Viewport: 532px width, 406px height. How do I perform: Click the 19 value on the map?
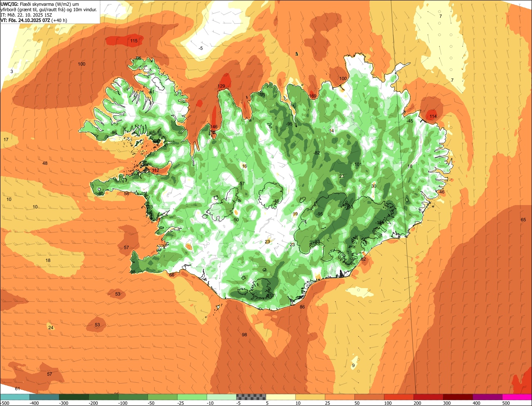pyautogui.click(x=295, y=214)
